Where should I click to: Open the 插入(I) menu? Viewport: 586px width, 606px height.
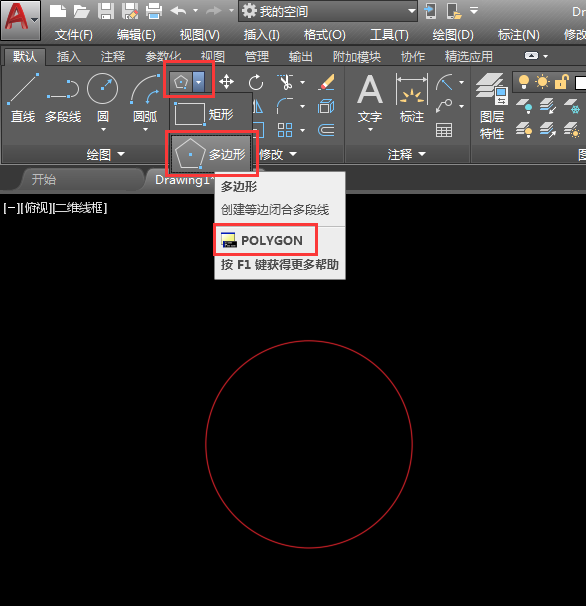coord(262,35)
